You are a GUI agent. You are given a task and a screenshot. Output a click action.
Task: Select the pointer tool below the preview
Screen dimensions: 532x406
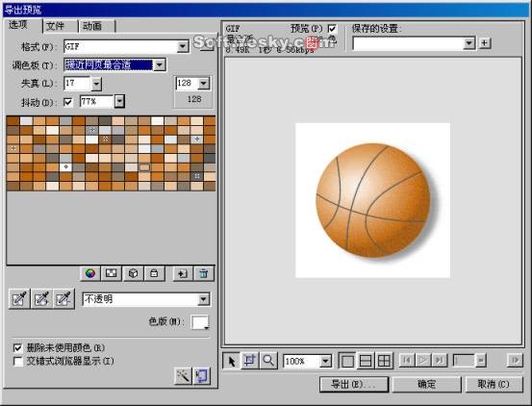pos(232,361)
